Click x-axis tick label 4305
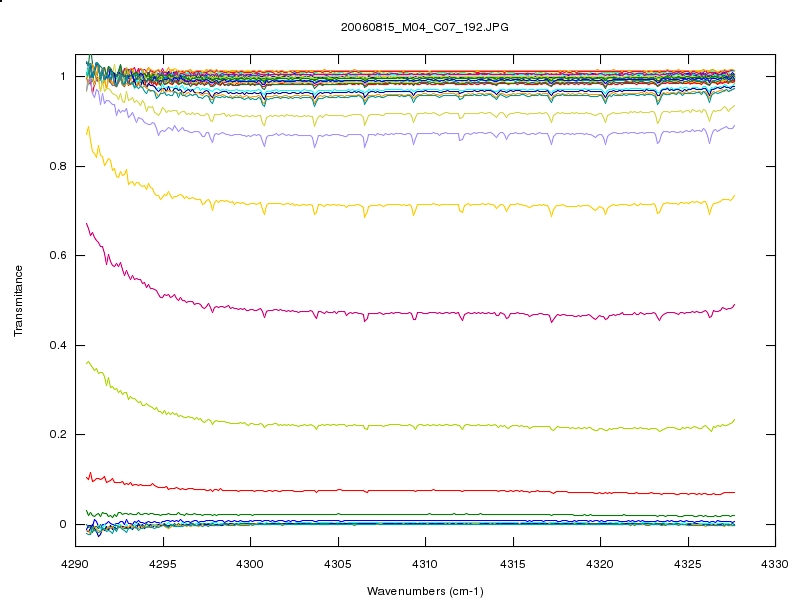Screen dimensions: 800x600 338,564
